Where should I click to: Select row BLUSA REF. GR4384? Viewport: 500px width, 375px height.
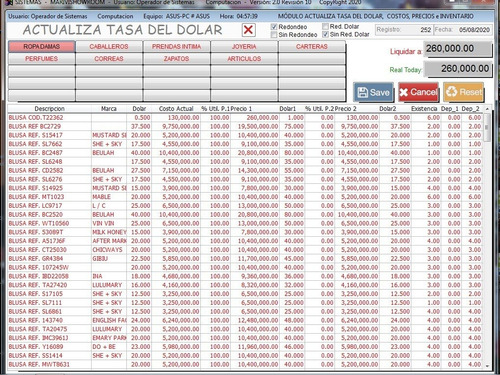246,259
